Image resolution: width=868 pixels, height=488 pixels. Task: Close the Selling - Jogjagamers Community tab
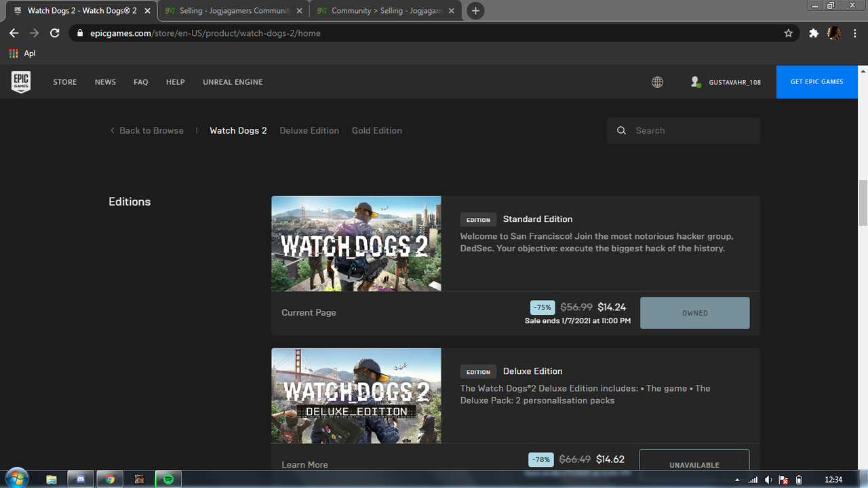[x=299, y=11]
